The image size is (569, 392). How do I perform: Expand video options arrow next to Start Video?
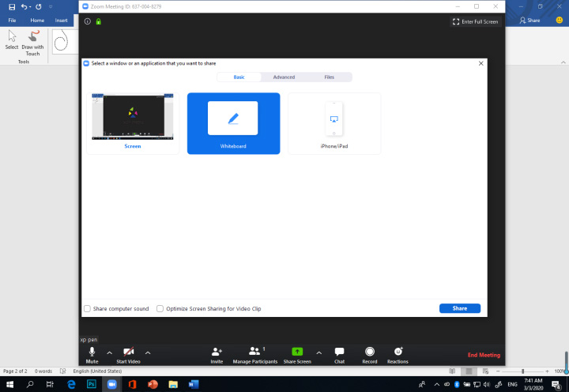(x=148, y=352)
